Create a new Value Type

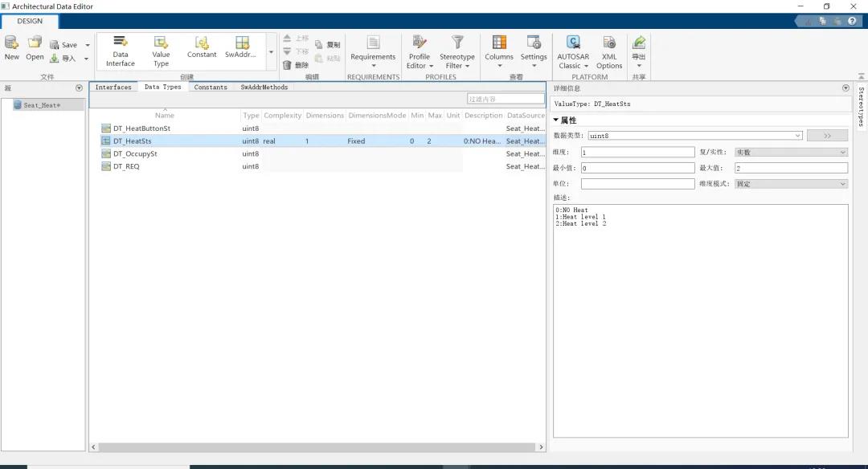[x=161, y=43]
